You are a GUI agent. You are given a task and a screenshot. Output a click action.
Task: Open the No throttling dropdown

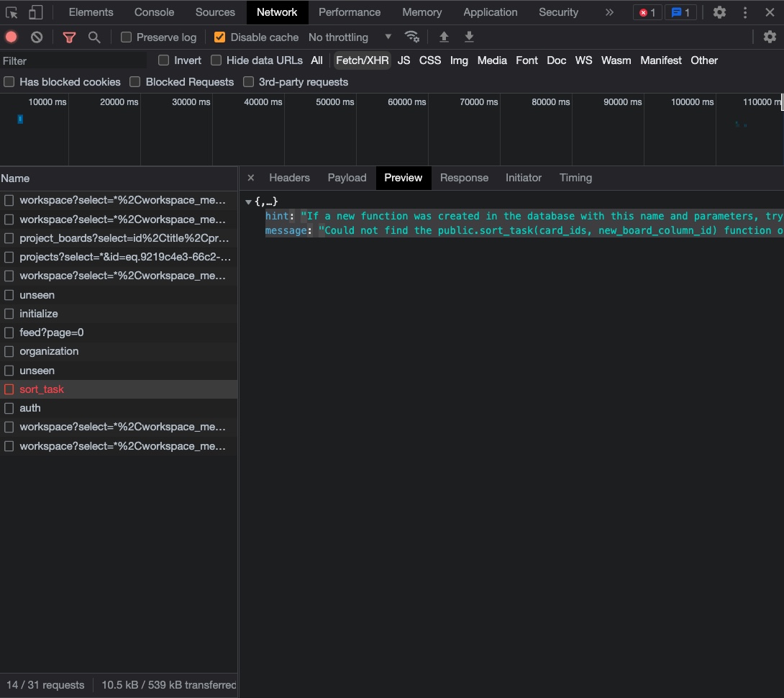350,37
